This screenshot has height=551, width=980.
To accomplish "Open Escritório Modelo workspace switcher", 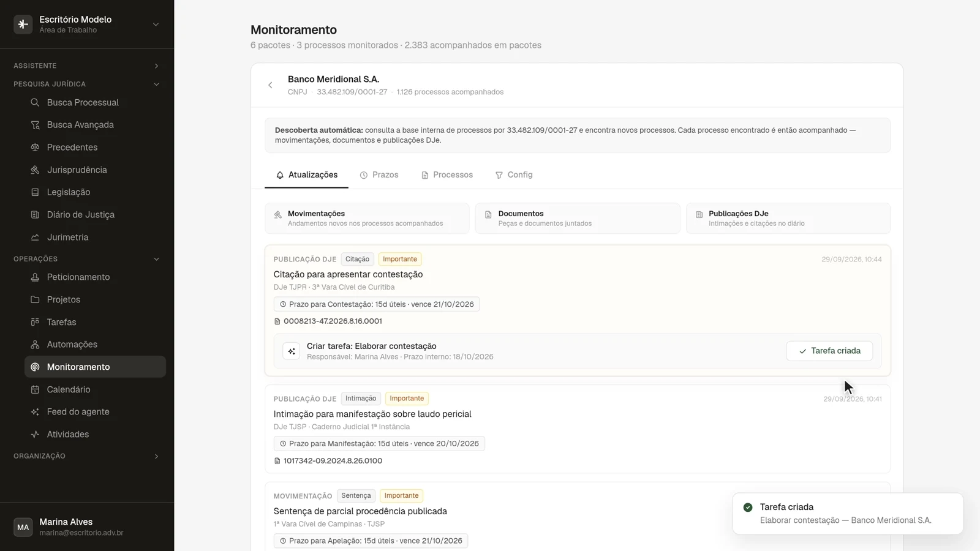I will coord(86,24).
